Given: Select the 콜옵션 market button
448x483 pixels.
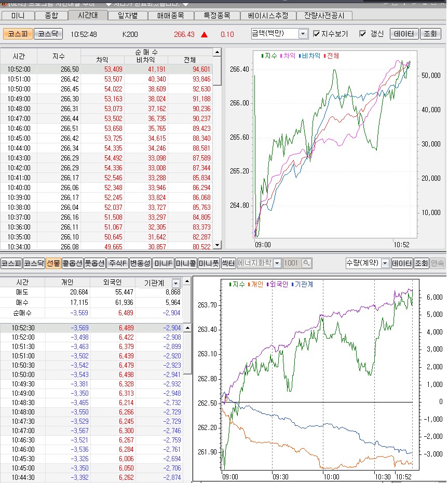Looking at the screenshot, I should [72, 263].
